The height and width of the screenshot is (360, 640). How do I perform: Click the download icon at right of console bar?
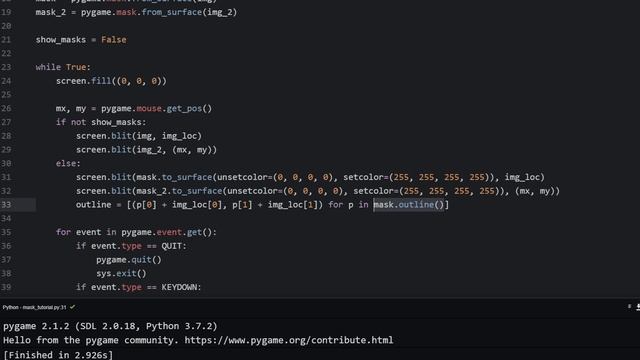coord(638,307)
